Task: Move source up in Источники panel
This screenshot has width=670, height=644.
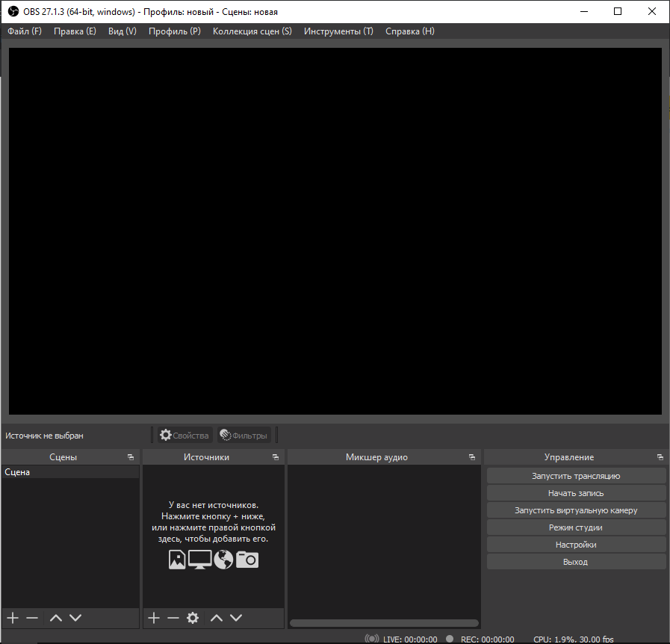Action: pos(217,618)
